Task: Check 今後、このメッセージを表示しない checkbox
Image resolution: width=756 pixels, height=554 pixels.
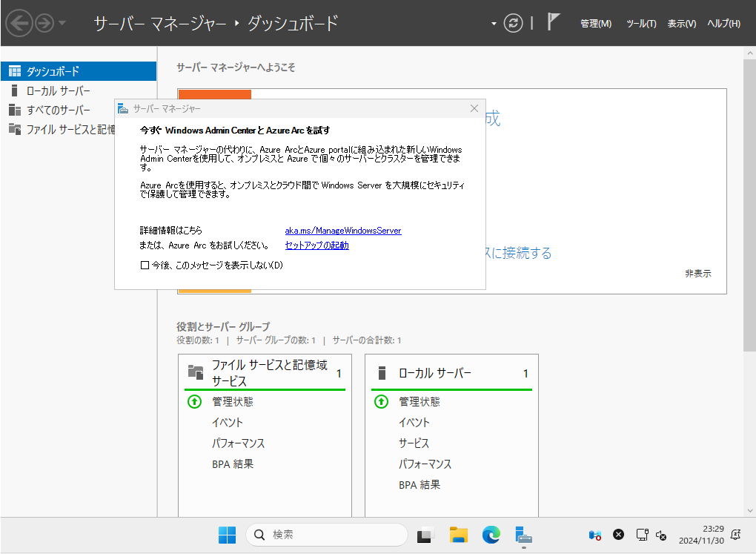Action: tap(145, 265)
